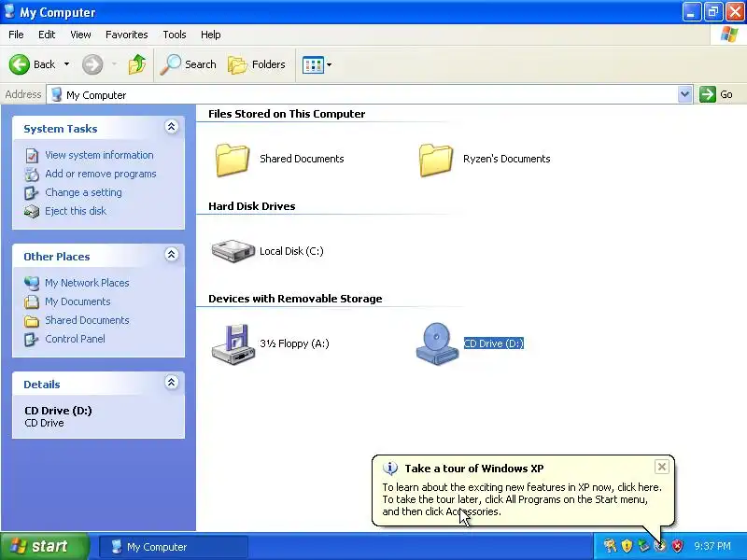747x560 pixels.
Task: Click the green Back arrow icon
Action: [x=20, y=64]
